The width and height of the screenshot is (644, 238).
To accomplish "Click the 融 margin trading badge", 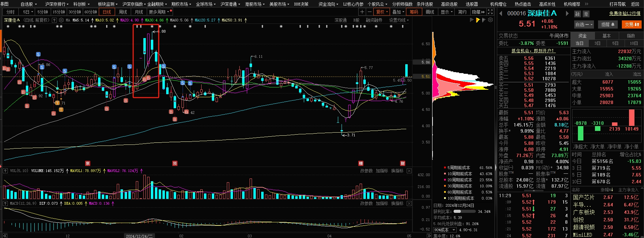I will click(x=577, y=14).
